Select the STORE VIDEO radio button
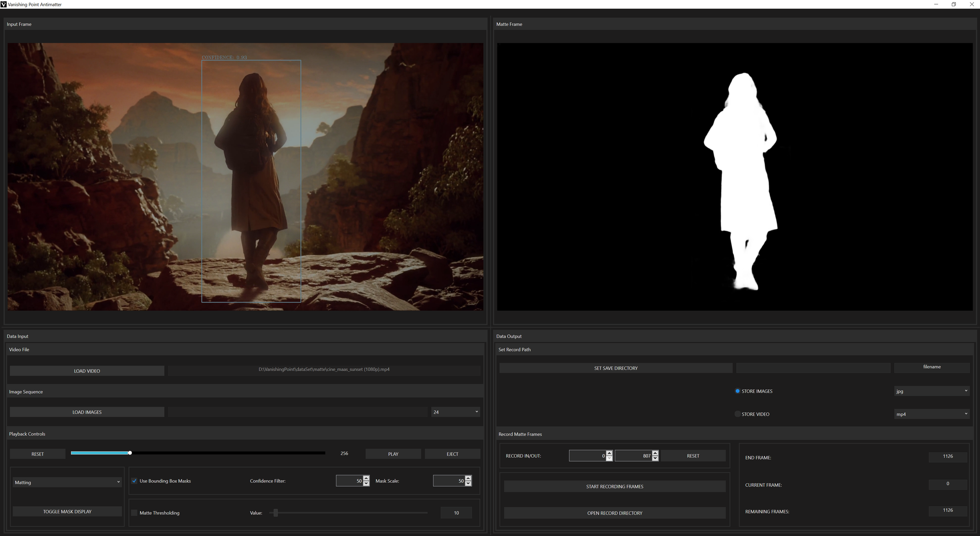 click(x=737, y=414)
